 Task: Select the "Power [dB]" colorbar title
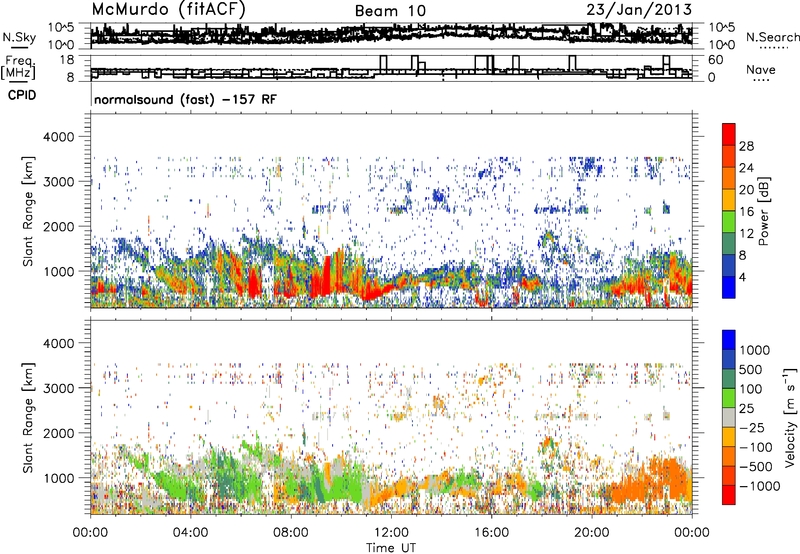pyautogui.click(x=764, y=211)
